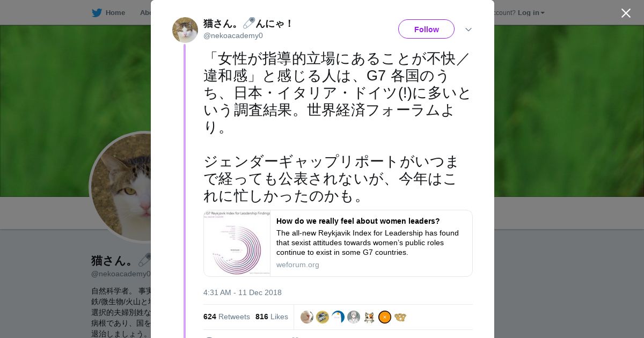Click the orange circle liker avatar
Screen dimensions: 644x338
385,317
